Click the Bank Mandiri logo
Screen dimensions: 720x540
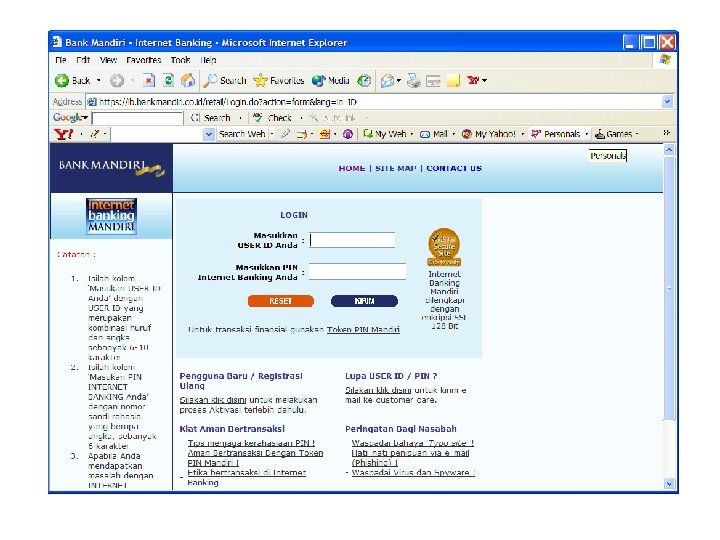[112, 168]
